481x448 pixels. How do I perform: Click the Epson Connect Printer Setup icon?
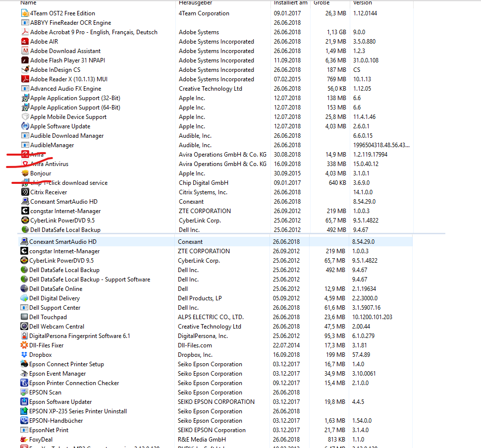[x=24, y=364]
